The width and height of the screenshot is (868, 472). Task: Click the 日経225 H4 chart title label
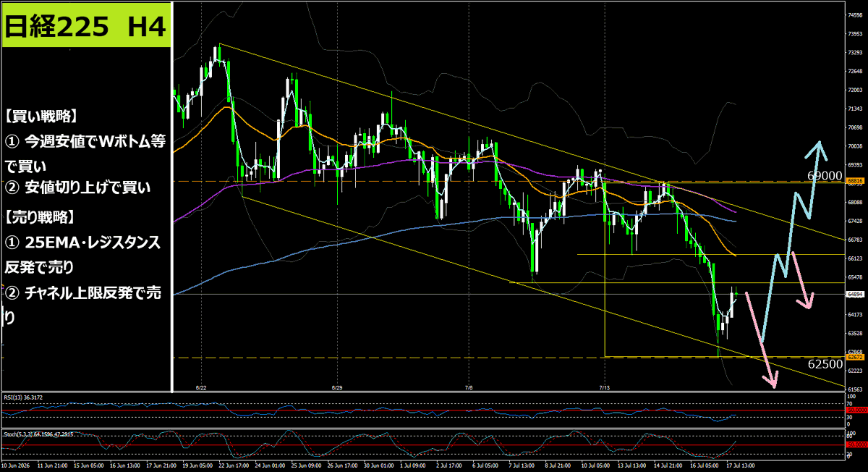(x=85, y=26)
